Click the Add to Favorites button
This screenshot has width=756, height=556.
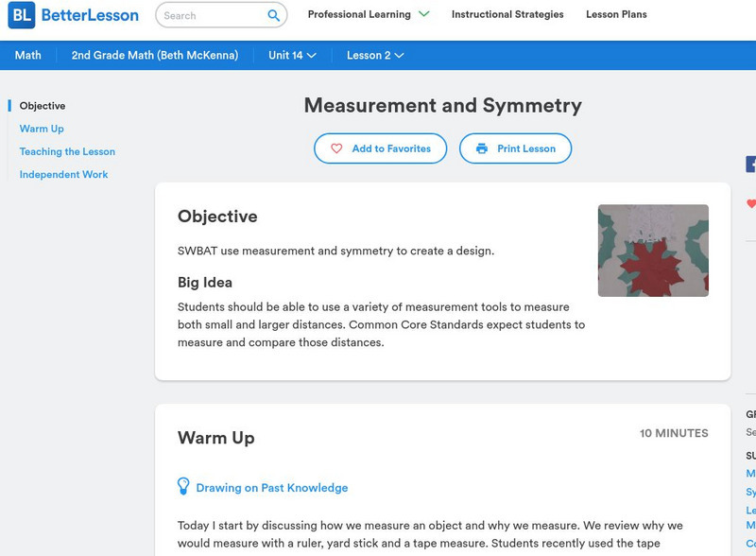pyautogui.click(x=381, y=148)
